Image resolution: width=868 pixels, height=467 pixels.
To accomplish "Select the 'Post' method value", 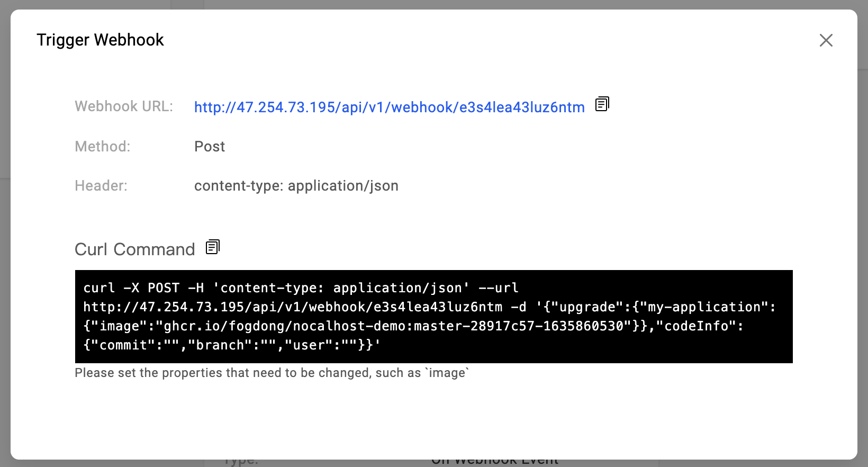I will (210, 147).
